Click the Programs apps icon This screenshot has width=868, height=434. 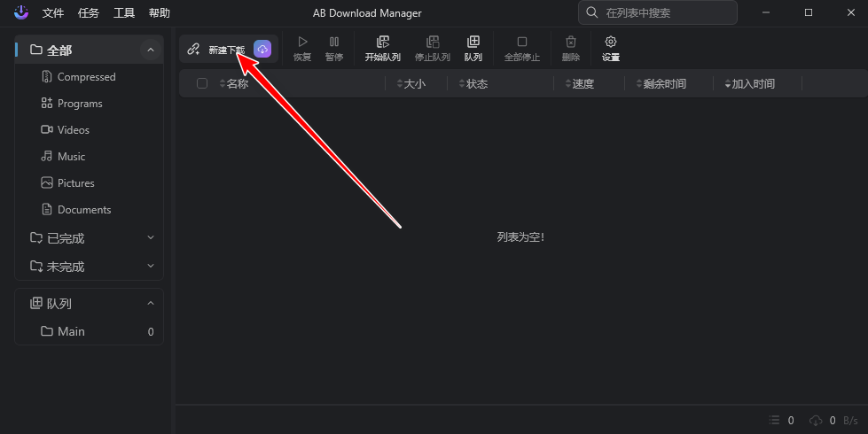47,103
